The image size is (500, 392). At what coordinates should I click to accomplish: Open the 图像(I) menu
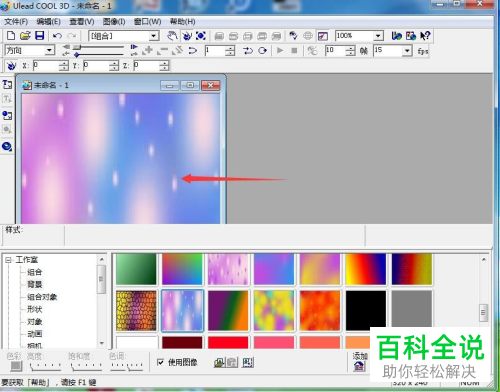click(x=114, y=22)
